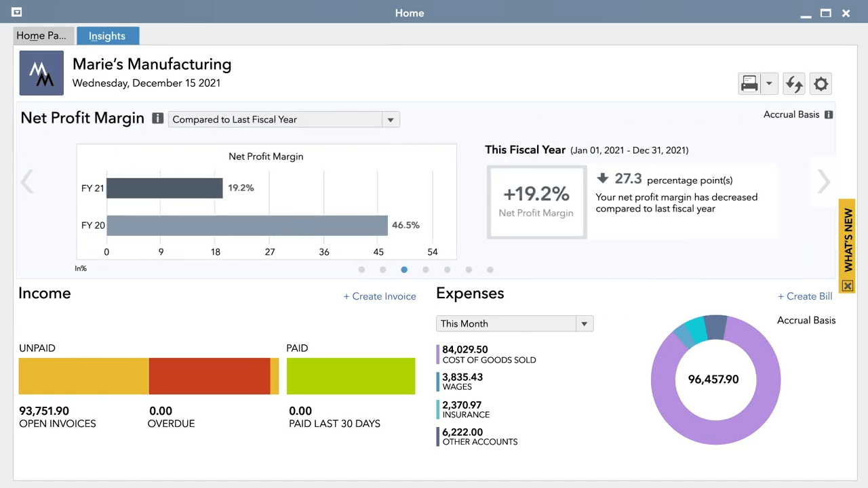Click the FY 20 bar in the chart
The width and height of the screenshot is (868, 488).
click(247, 224)
